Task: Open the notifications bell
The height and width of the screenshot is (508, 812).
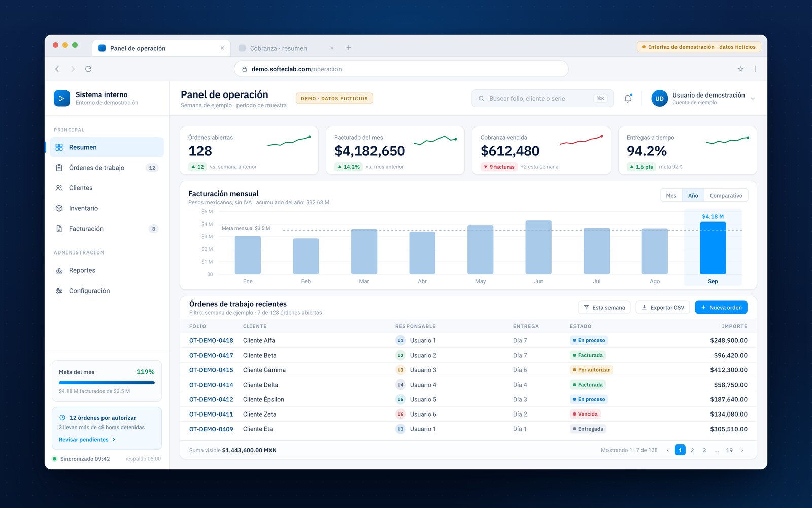Action: [x=628, y=99]
